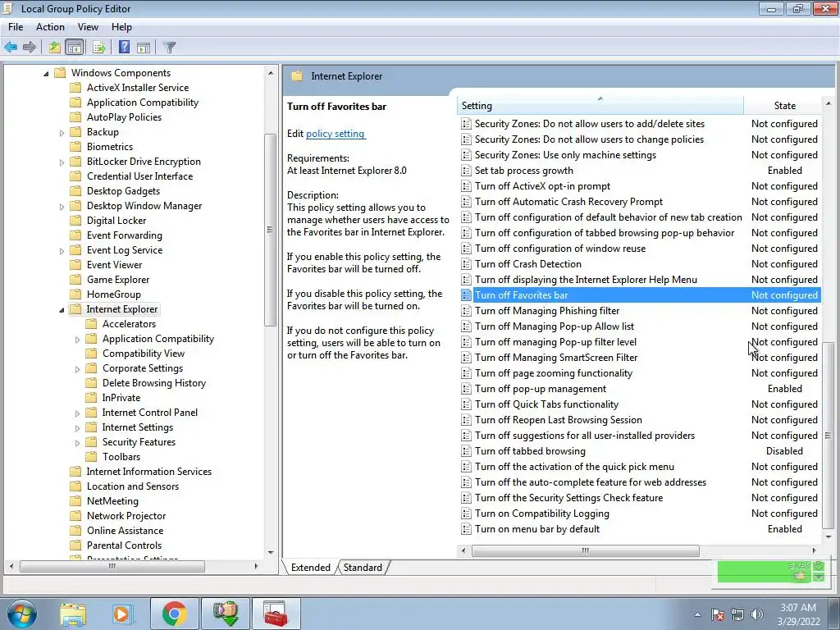Expand Desktop Window Manager node
The height and width of the screenshot is (630, 840).
[x=62, y=206]
